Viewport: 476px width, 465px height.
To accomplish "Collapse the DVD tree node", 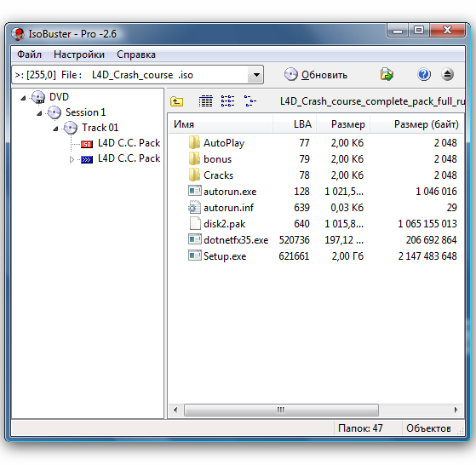I will coord(23,98).
